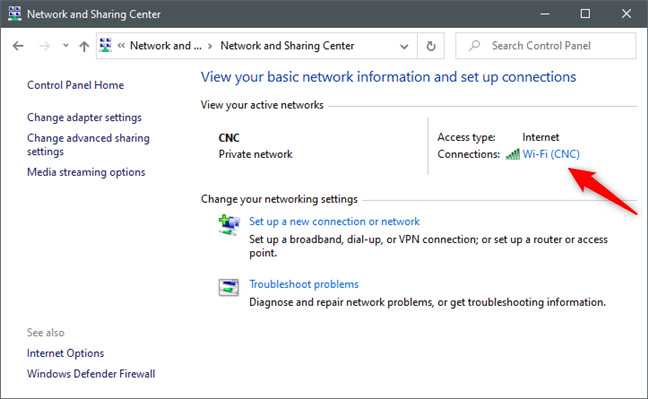Close the Network and Sharing Center window
Viewport: 648px width, 399px height.
pos(626,14)
